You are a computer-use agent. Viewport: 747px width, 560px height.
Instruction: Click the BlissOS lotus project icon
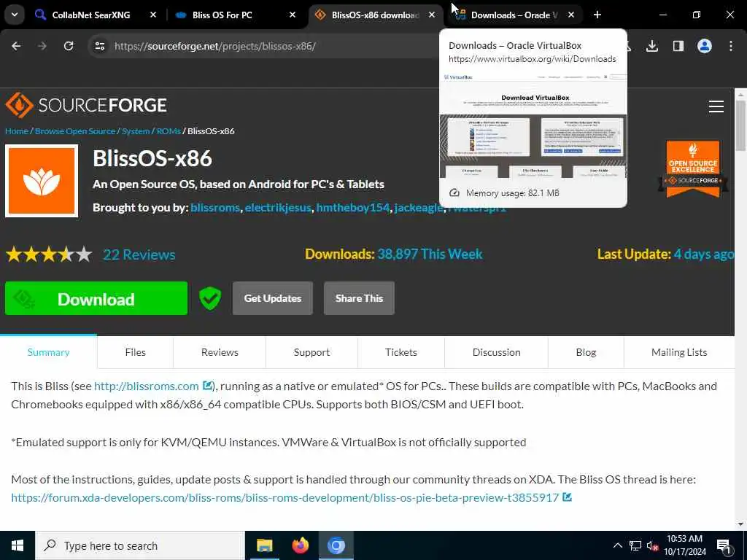click(42, 181)
